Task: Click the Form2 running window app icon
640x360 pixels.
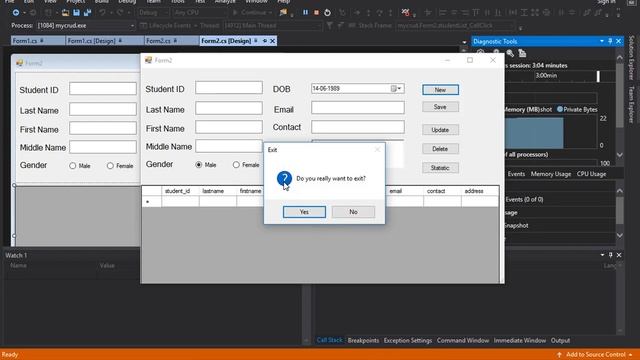Action: pyautogui.click(x=148, y=60)
